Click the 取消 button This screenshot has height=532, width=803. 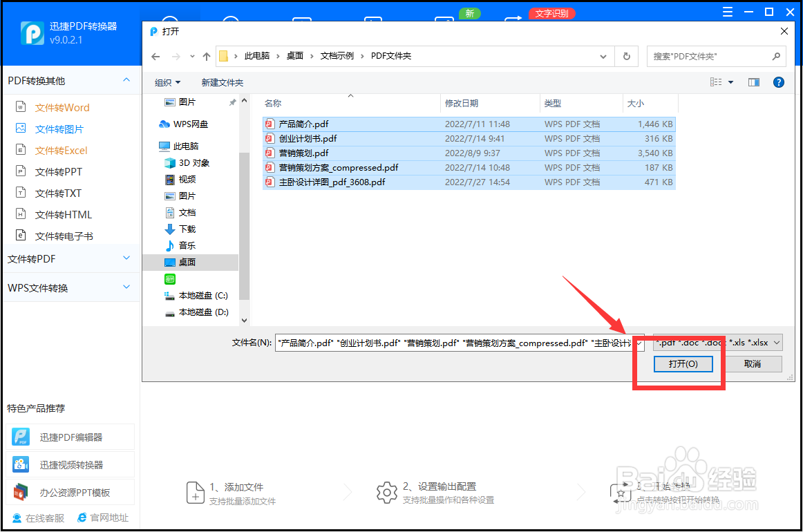753,363
